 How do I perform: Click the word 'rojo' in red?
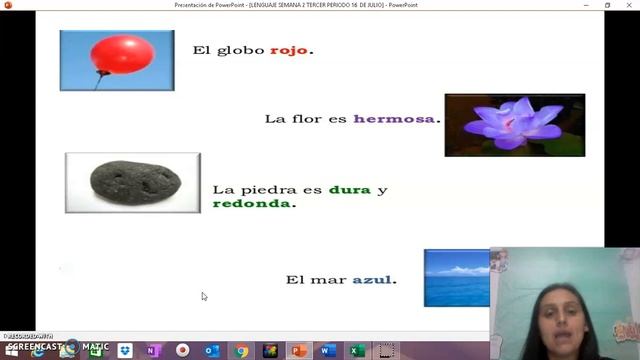pos(289,51)
